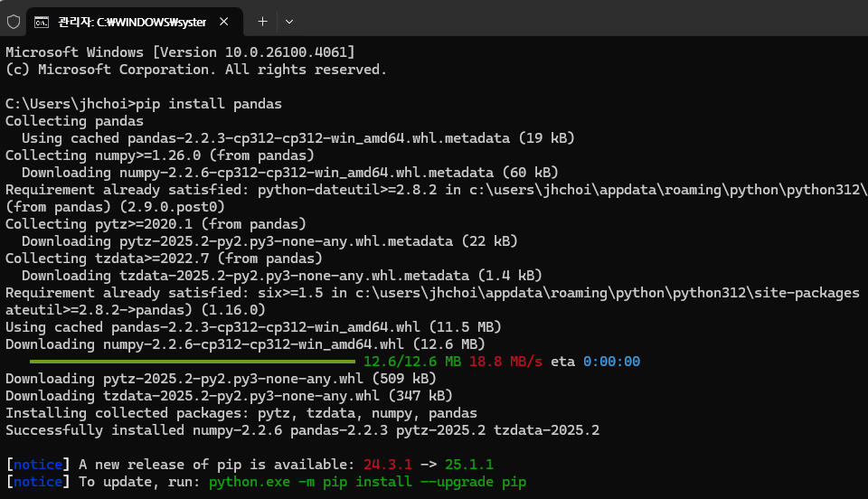Screen dimensions: 868x499
Task: Click the administrator shield icon
Action: pyautogui.click(x=14, y=22)
